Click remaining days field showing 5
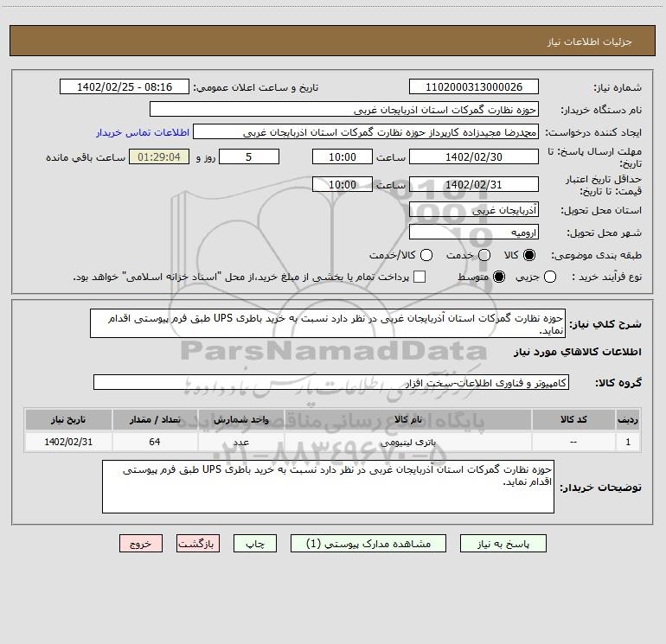 click(x=249, y=156)
